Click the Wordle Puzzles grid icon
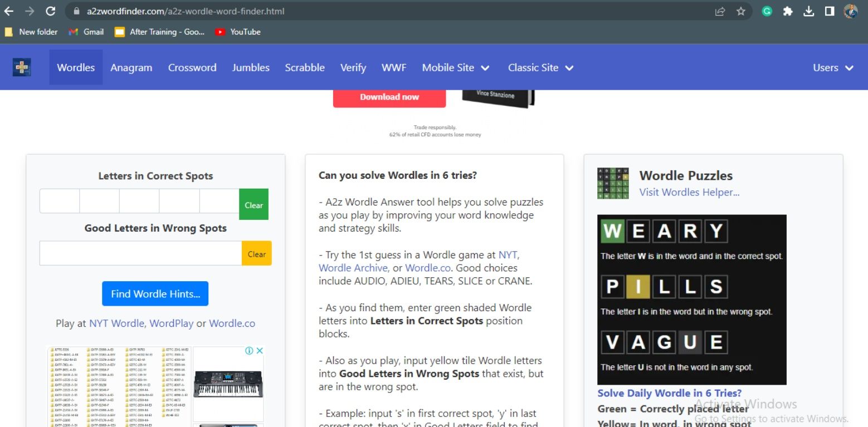This screenshot has width=868, height=427. pos(613,183)
